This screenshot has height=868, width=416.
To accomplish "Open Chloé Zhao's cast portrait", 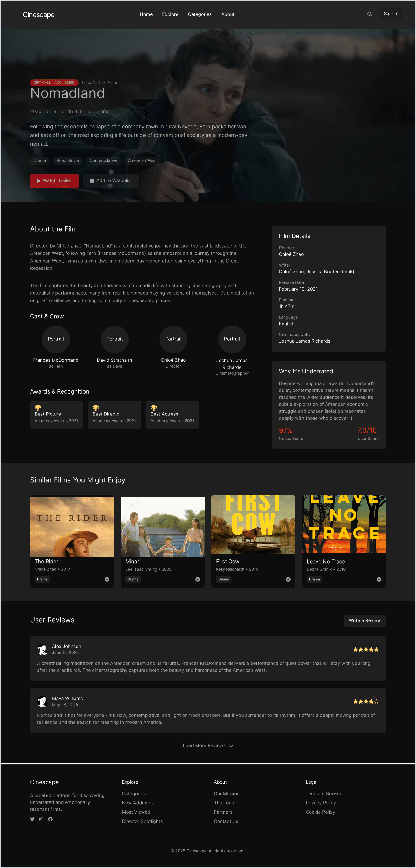I will coord(173,339).
